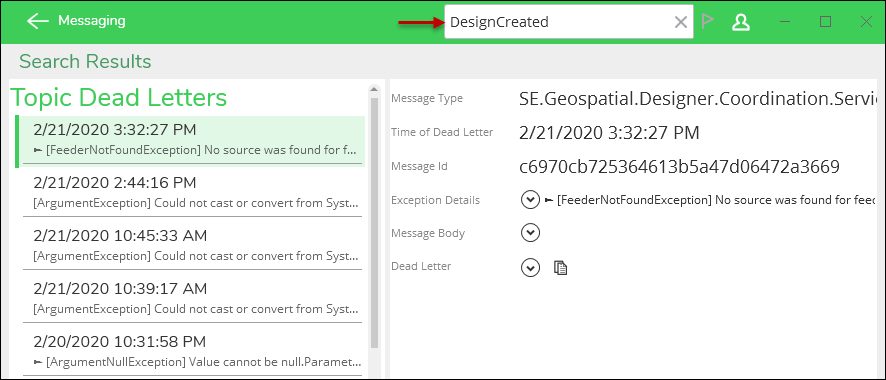Click the Search Results heading

tap(85, 61)
